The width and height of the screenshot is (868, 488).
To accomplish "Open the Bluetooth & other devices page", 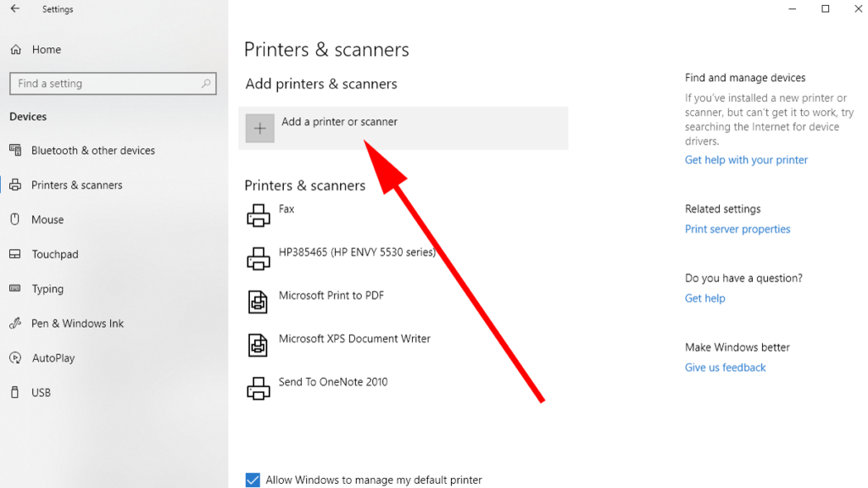I will click(92, 151).
